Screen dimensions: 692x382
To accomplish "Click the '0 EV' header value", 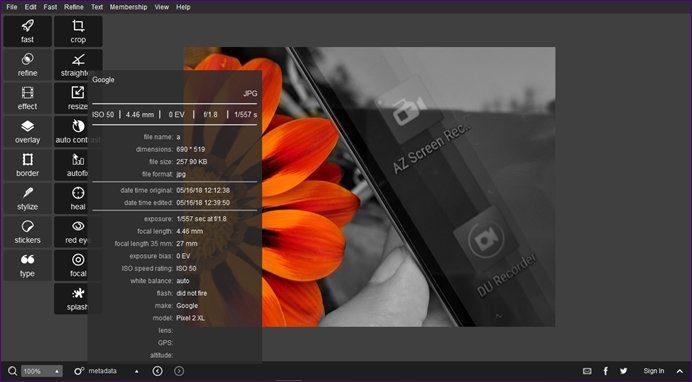I will tap(177, 115).
